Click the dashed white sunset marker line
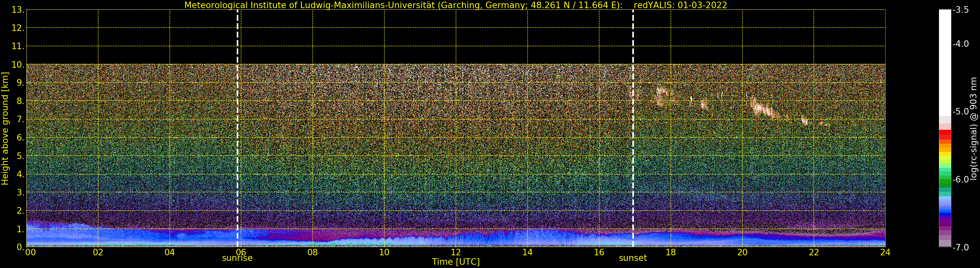 click(633, 128)
